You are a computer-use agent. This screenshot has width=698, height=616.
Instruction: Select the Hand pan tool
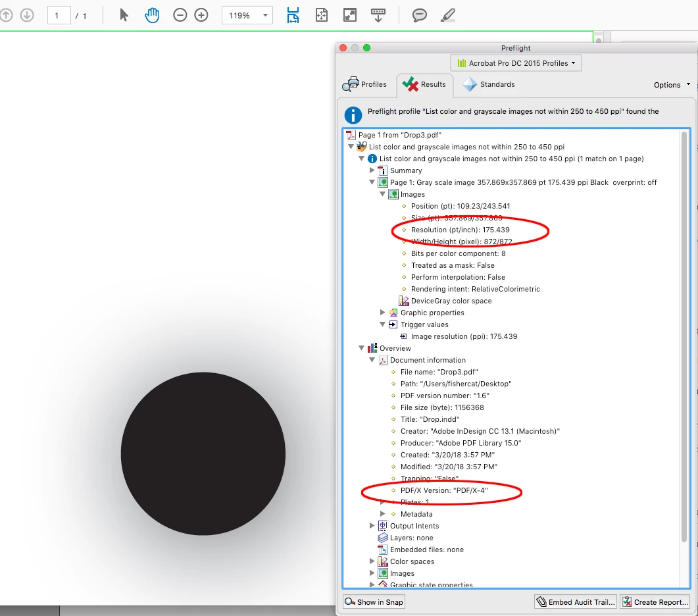152,15
